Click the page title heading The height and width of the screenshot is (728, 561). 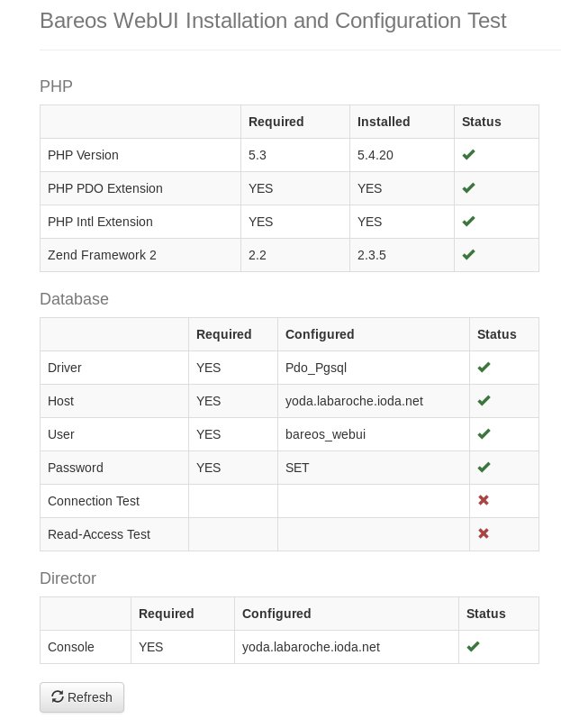coord(273,21)
